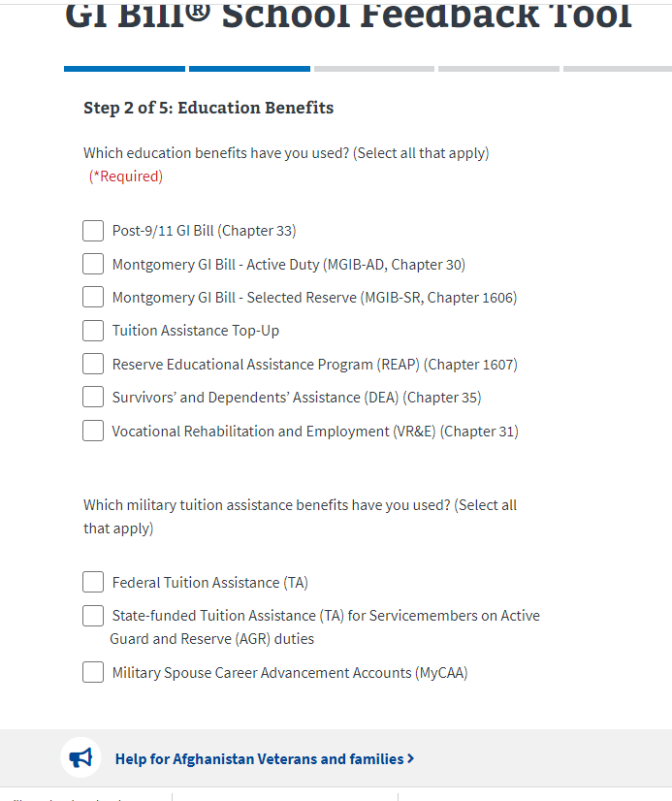This screenshot has width=672, height=801.
Task: Click Step 2 of 5 Education Benefits heading
Action: (208, 108)
